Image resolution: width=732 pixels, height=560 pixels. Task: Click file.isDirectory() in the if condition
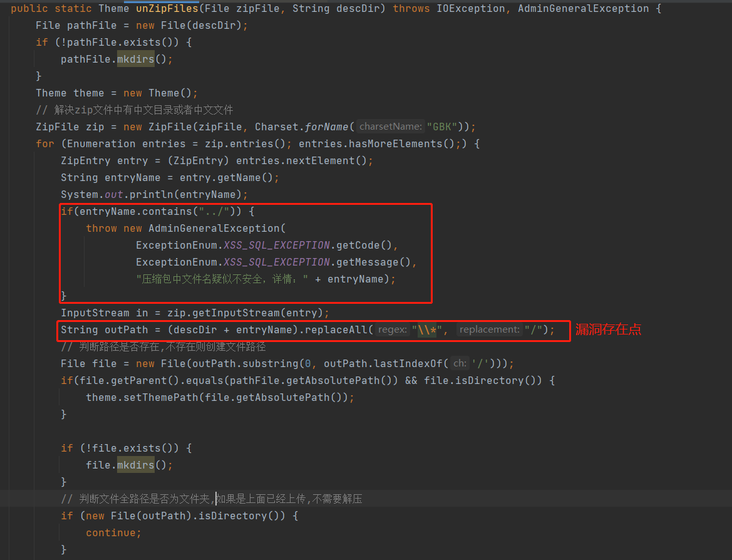point(480,381)
